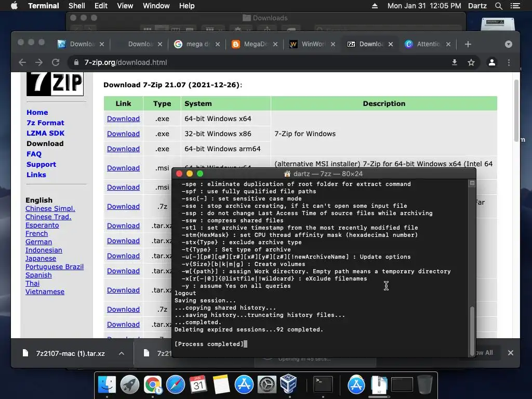Viewport: 532px width, 399px height.
Task: Open Safari compass icon in Dock
Action: (x=176, y=384)
